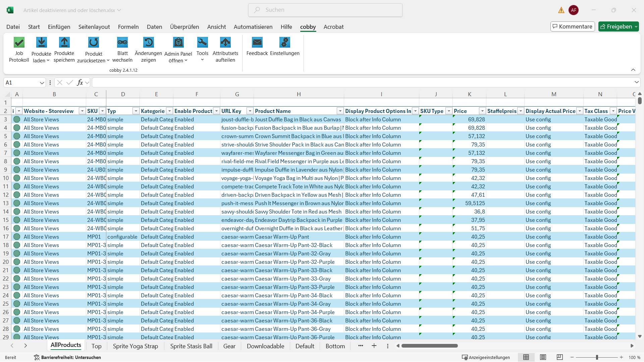This screenshot has width=644, height=362.
Task: Switch to the Sprite Yoga Strap sheet
Action: (x=135, y=346)
